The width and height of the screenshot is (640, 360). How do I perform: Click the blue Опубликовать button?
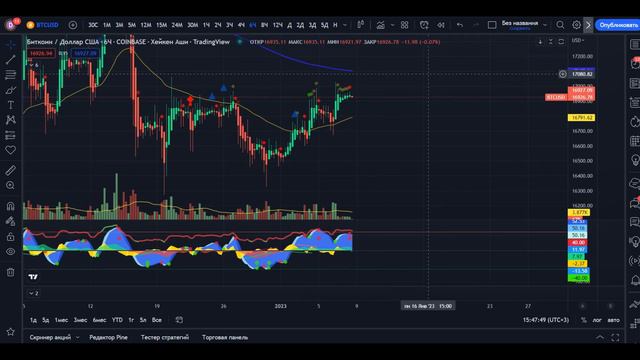pyautogui.click(x=618, y=25)
